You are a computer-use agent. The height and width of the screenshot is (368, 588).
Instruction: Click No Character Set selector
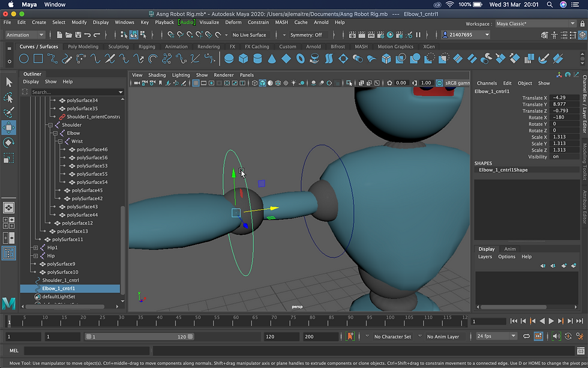[392, 337]
